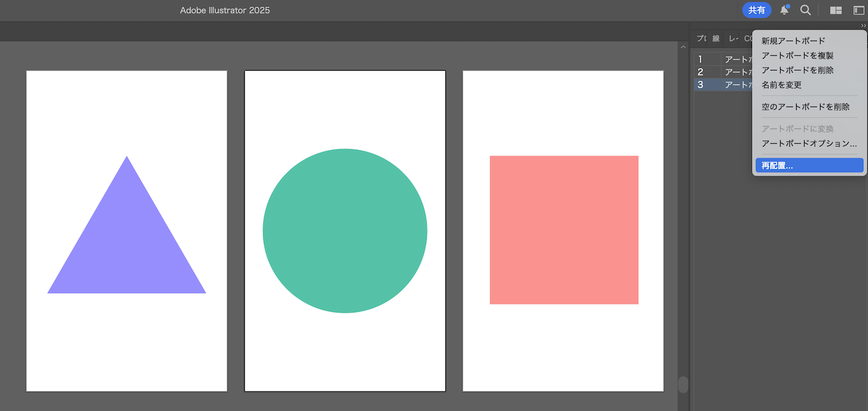Switch to the 線 panel tab
The image size is (868, 411).
(x=716, y=39)
